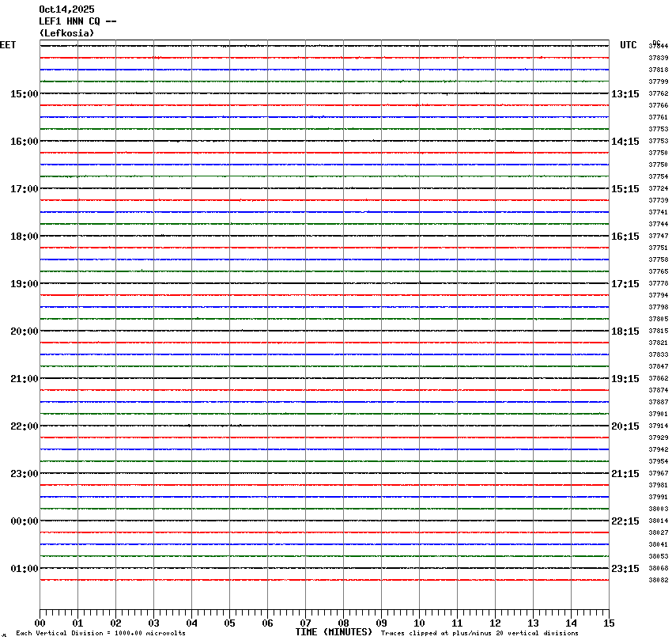Select the 15:00 EET time label

[x=24, y=94]
